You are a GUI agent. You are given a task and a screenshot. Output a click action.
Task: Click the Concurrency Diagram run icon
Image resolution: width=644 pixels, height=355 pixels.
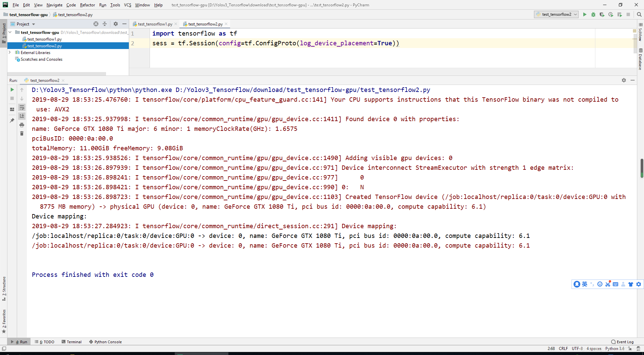(x=620, y=14)
